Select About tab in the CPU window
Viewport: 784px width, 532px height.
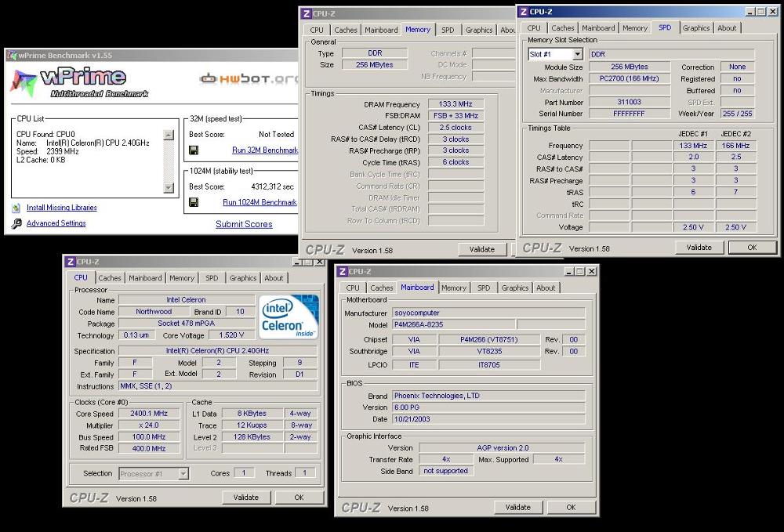tap(274, 277)
